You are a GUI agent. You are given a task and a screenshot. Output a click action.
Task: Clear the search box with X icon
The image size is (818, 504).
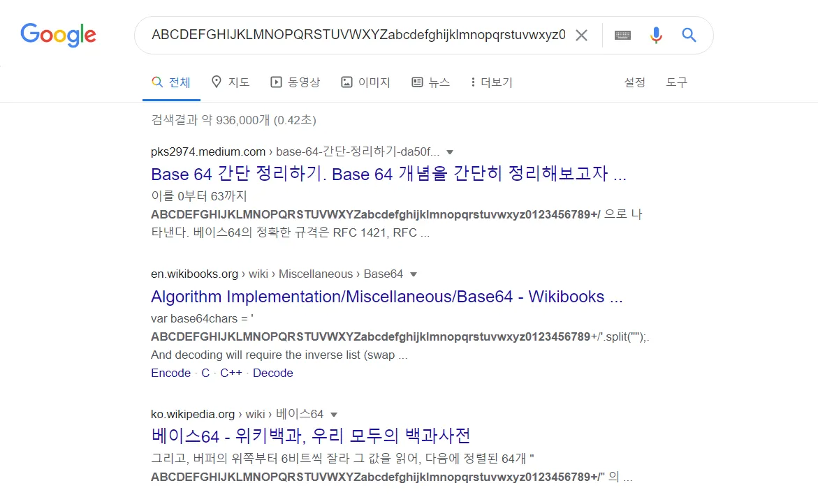(x=581, y=36)
